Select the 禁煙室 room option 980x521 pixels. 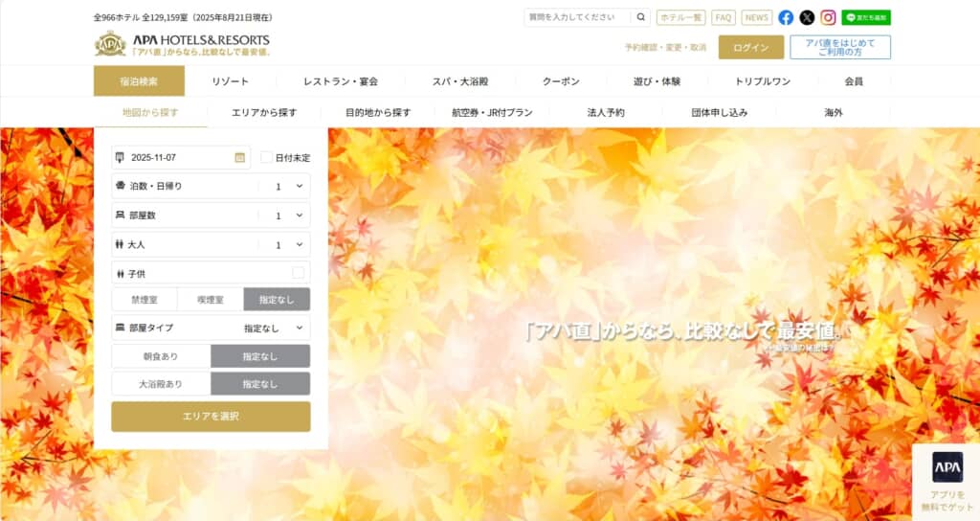145,300
